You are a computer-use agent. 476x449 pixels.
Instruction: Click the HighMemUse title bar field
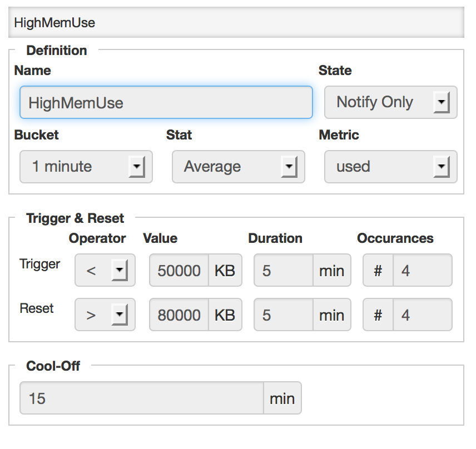coord(236,23)
